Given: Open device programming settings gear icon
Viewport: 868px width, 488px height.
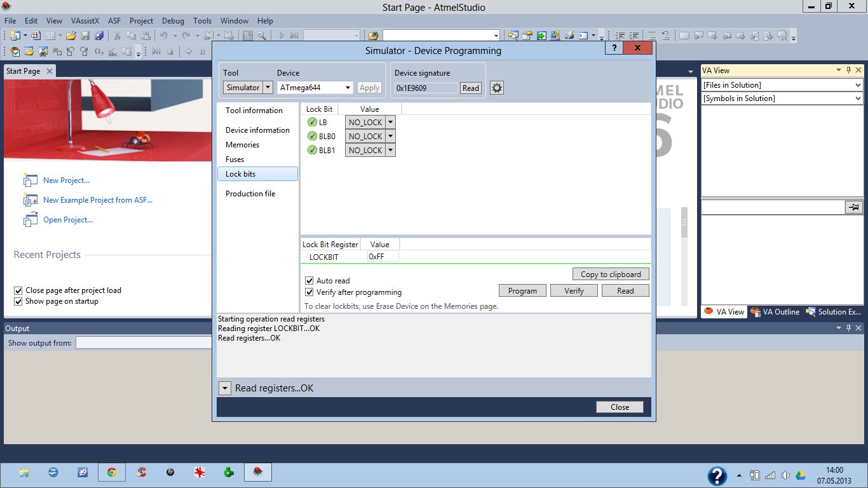Looking at the screenshot, I should tap(497, 88).
